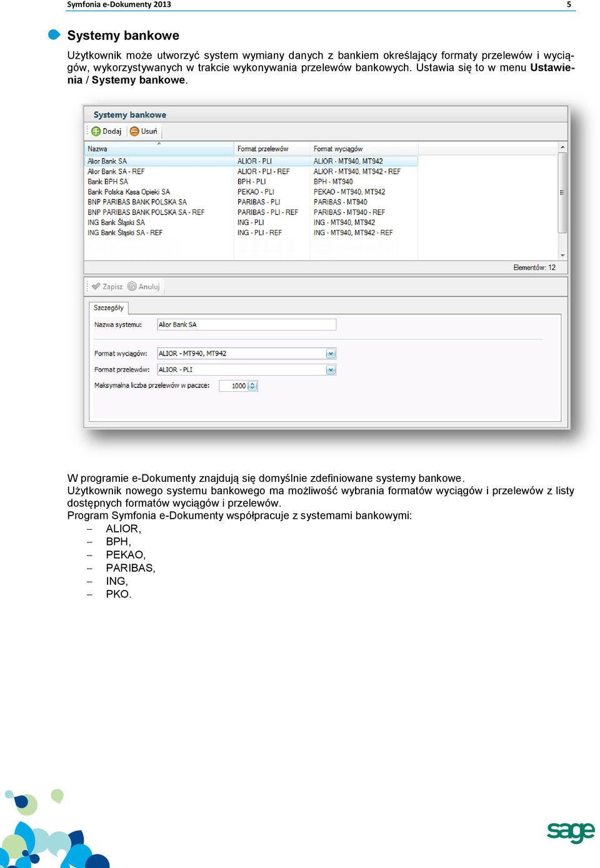This screenshot has width=600, height=868.
Task: Click the PEKAO - MT940, MT942 cell
Action: (349, 192)
